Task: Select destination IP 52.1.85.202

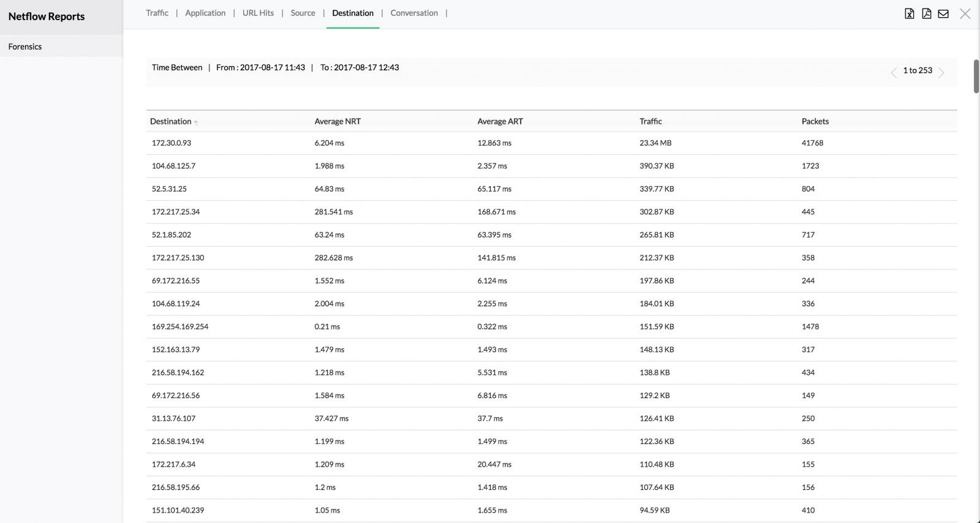Action: click(171, 235)
